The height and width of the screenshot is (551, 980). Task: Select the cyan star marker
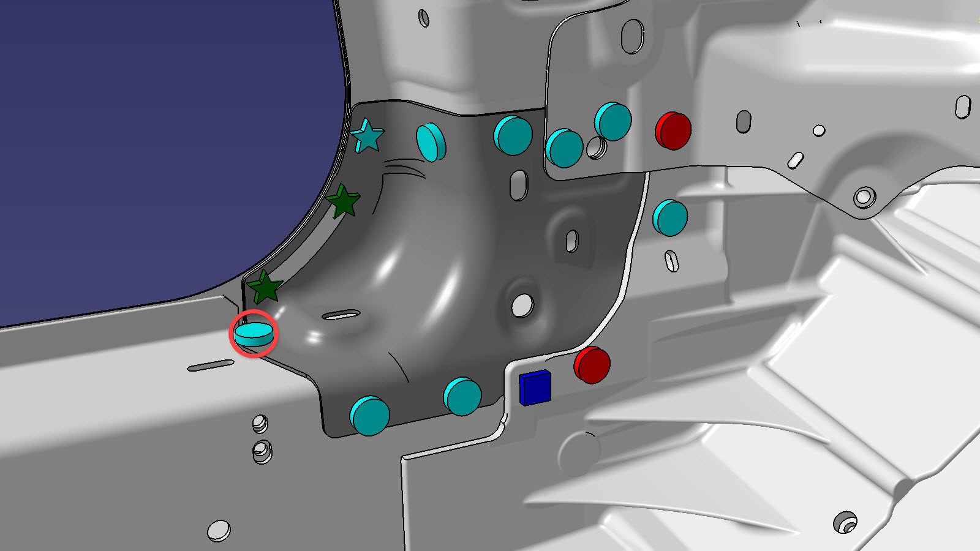coord(367,136)
